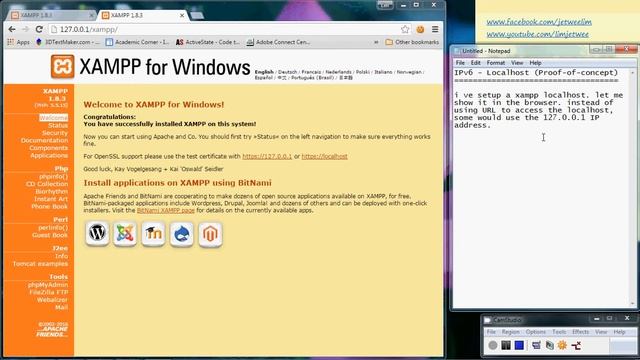Screen dimensions: 640x360
Task: Open the new tab button
Action: (197, 16)
